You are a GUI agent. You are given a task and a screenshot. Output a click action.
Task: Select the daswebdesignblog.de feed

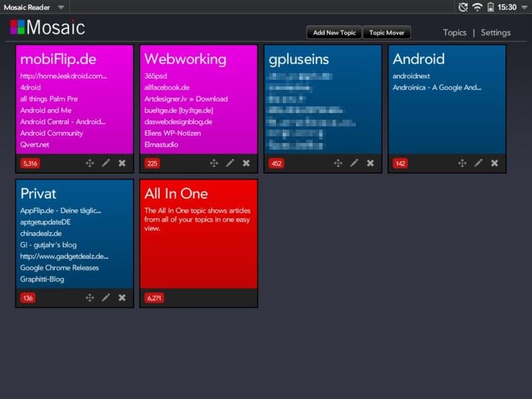click(178, 122)
